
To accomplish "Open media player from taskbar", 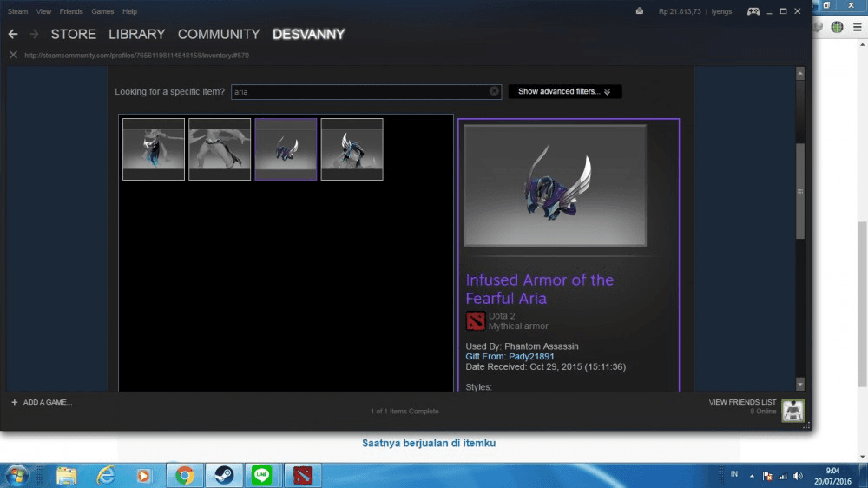I will [x=143, y=475].
